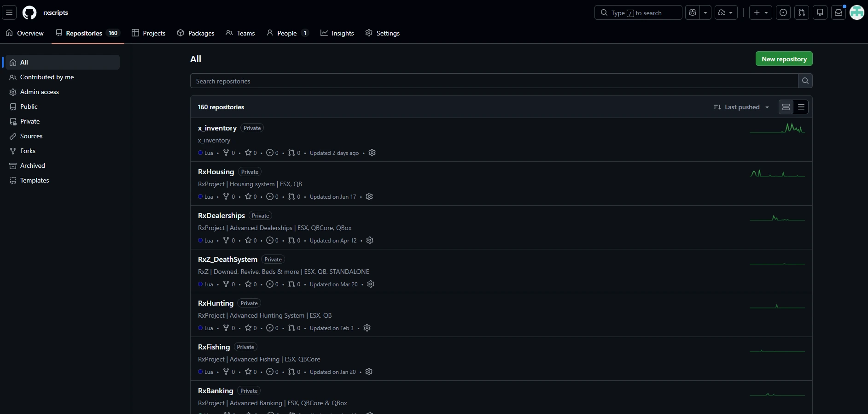Open settings gear for RxHunting
Viewport: 868px width, 414px height.
(x=367, y=328)
